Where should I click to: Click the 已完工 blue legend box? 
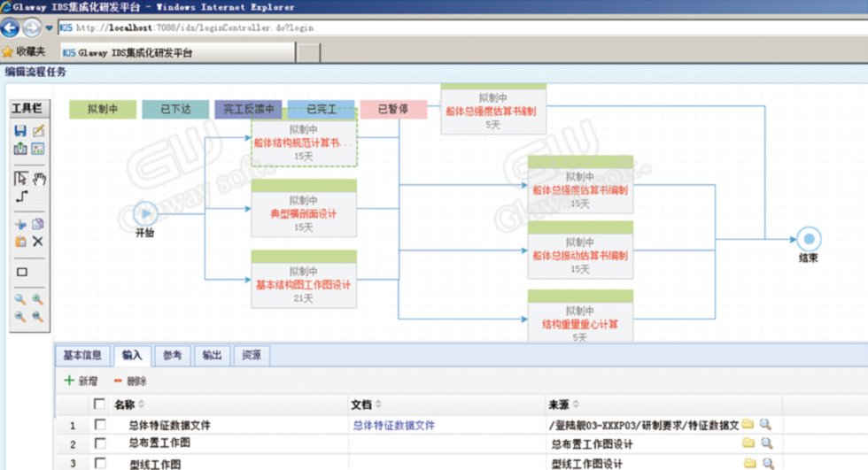click(x=321, y=110)
